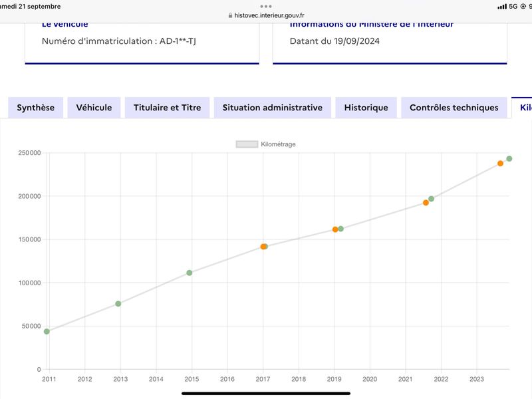
Task: Tap the histovec.interieur.gouv.fr address bar
Action: (267, 15)
